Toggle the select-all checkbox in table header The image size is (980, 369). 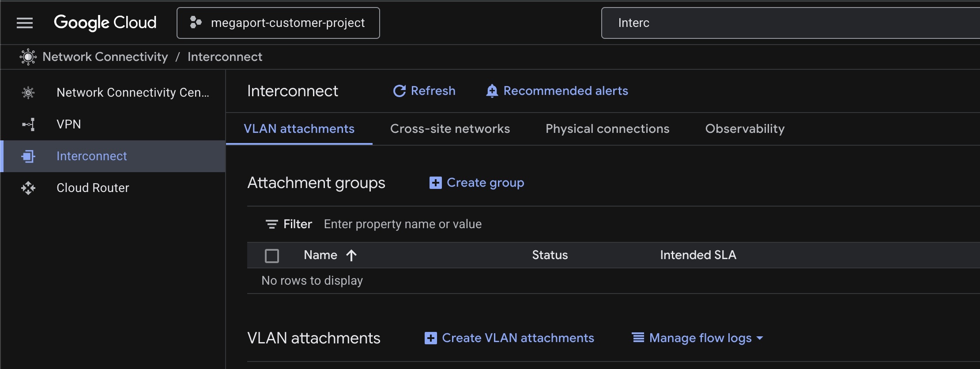(272, 256)
